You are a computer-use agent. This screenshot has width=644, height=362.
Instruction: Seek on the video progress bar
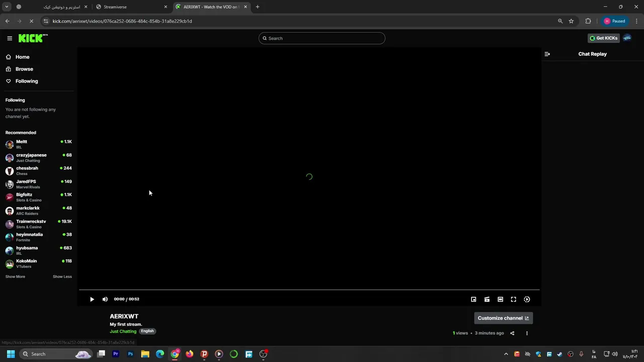click(x=309, y=290)
